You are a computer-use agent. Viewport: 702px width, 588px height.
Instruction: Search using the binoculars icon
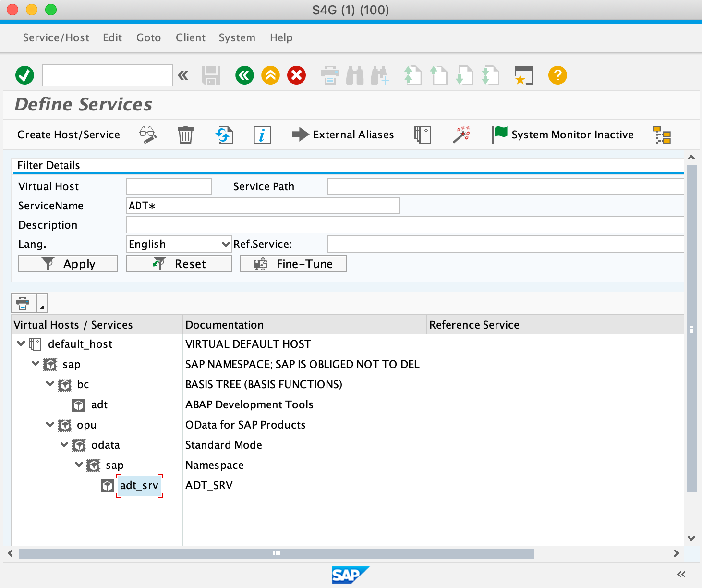(x=355, y=75)
